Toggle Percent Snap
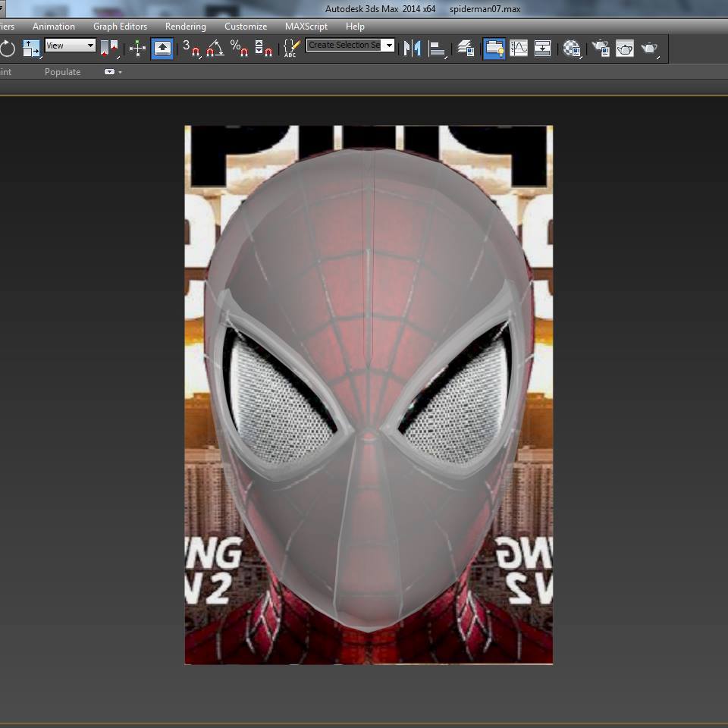728x728 pixels. pos(239,49)
